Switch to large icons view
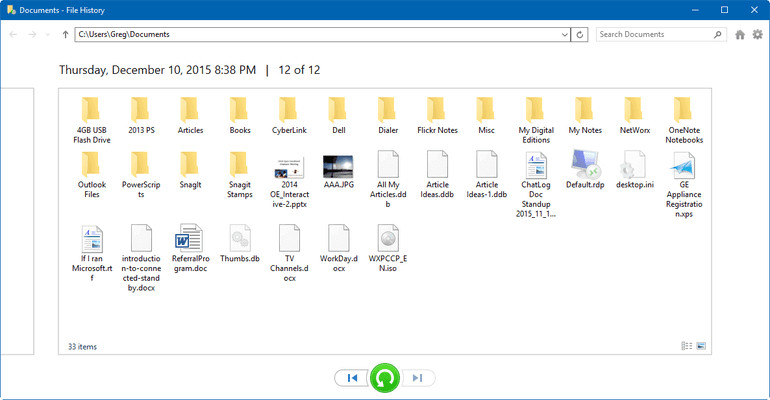The width and height of the screenshot is (770, 400). [701, 346]
